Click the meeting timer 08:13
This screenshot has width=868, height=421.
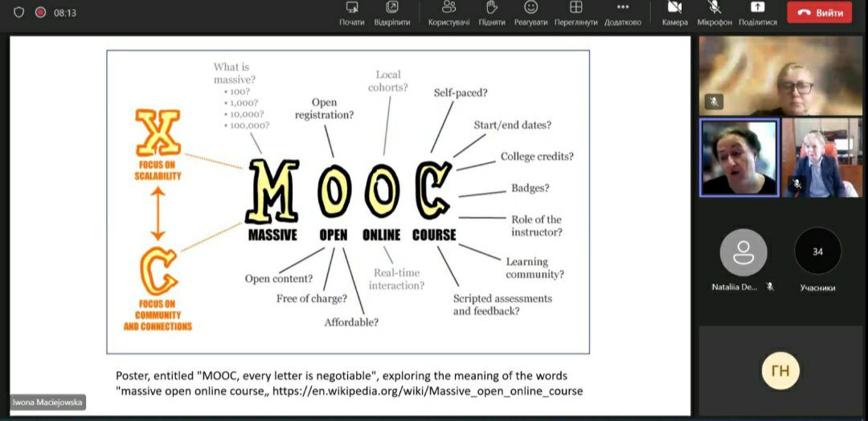[x=65, y=14]
